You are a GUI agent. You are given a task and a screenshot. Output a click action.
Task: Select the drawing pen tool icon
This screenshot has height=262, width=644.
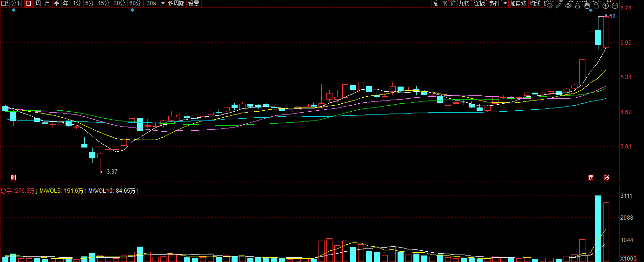pos(558,6)
